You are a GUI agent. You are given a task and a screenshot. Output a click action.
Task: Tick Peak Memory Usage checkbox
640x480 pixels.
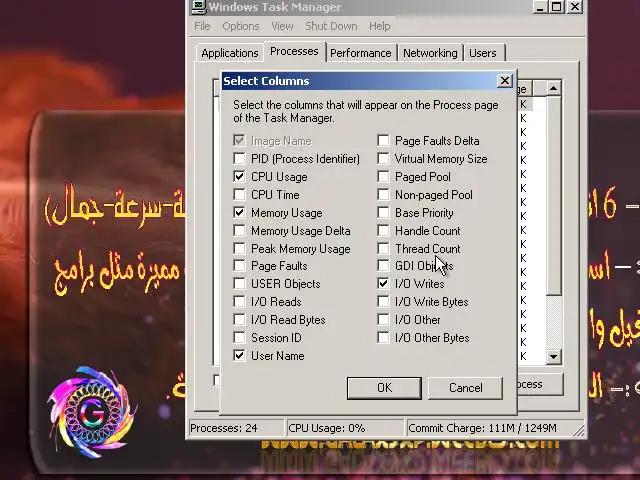coord(239,248)
